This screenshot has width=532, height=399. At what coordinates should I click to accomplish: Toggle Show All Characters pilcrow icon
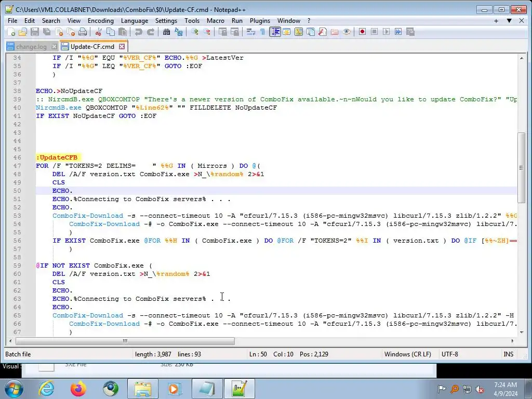tap(262, 32)
